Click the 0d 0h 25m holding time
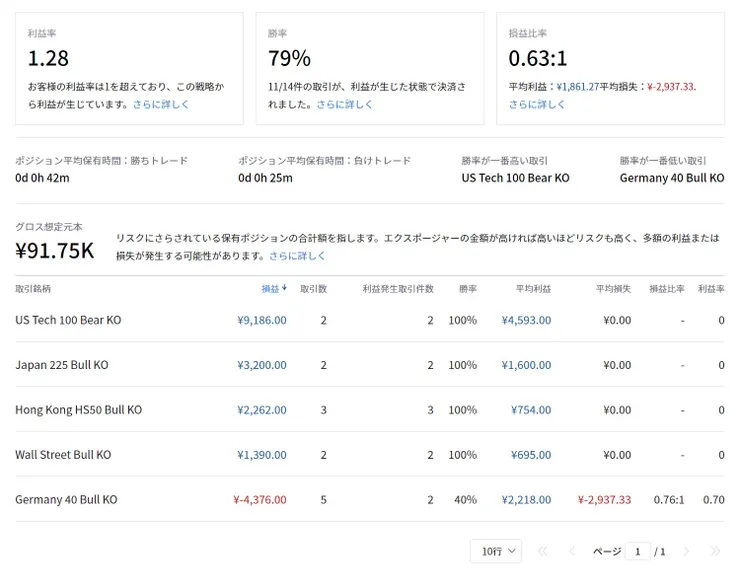 coord(265,178)
